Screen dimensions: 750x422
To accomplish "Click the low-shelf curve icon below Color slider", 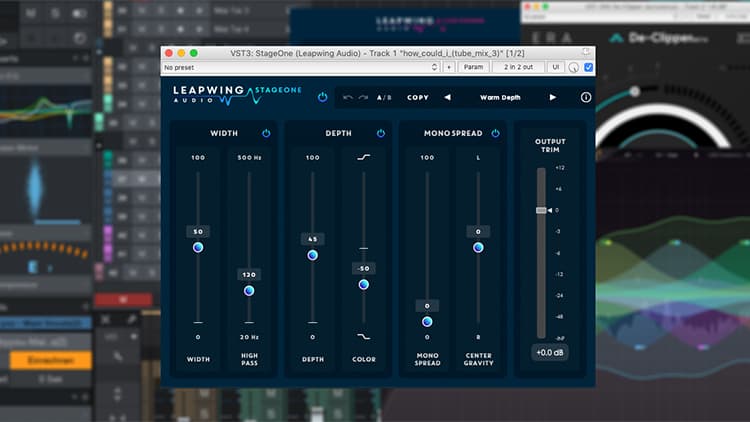I will [364, 337].
